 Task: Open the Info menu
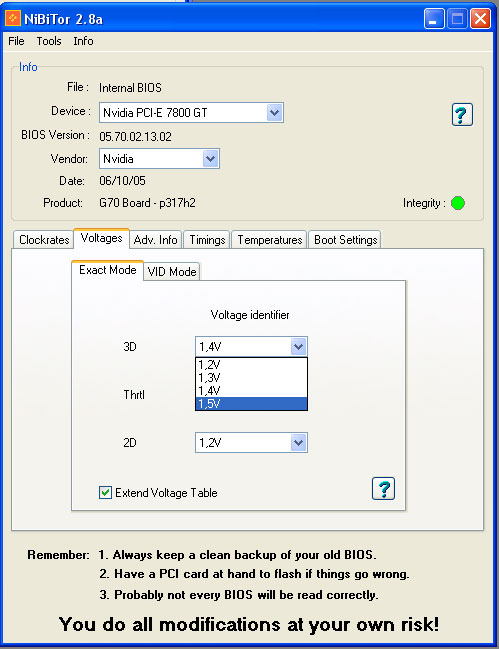[x=83, y=41]
